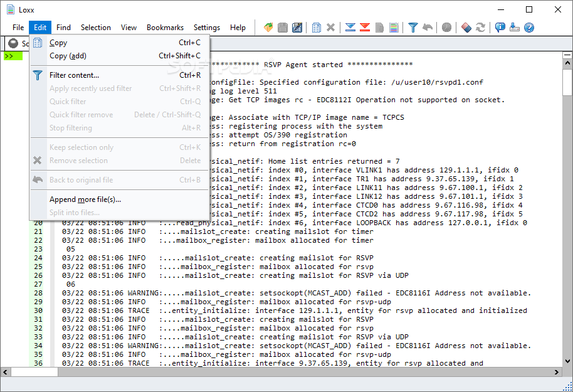
Task: Open the Bookmarks menu
Action: pos(165,28)
